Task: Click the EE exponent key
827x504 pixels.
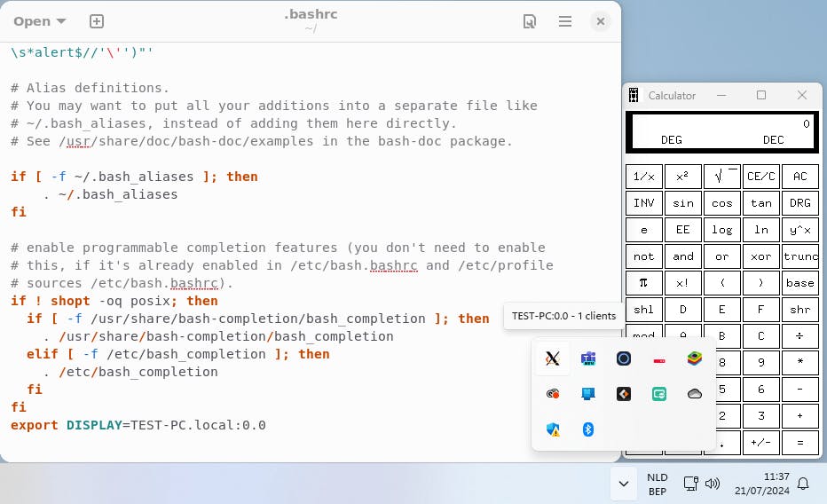Action: [683, 230]
